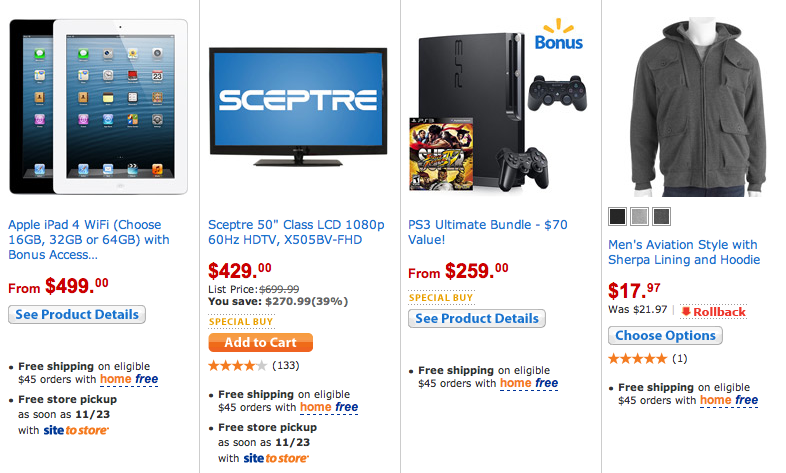Image resolution: width=786 pixels, height=473 pixels.
Task: Click the five-star rating on the hoodie
Action: coord(638,358)
